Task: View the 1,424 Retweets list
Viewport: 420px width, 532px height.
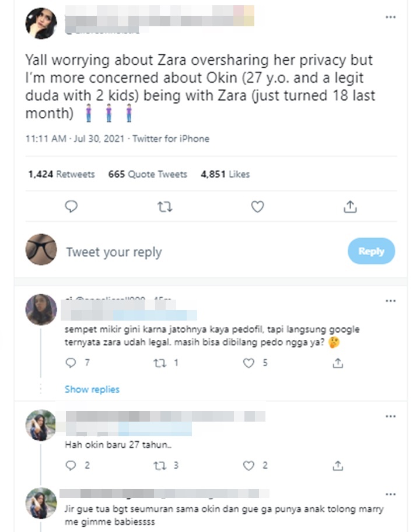Action: pos(61,174)
